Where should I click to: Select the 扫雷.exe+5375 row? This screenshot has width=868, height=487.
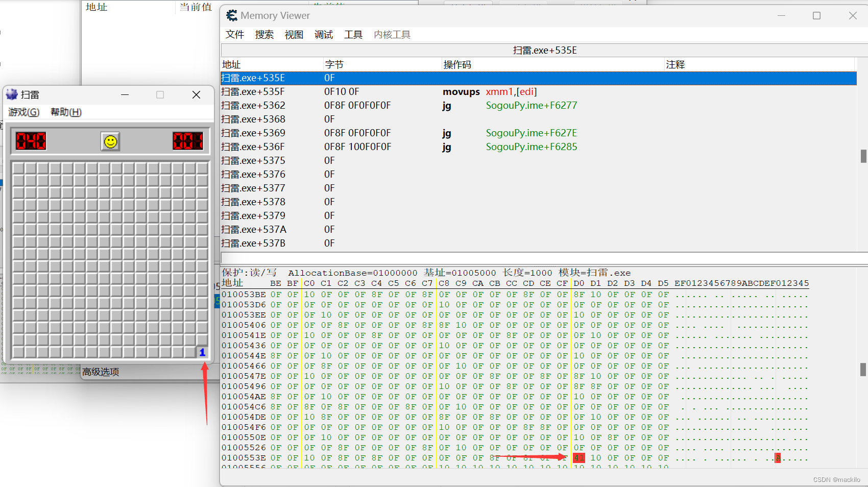point(539,161)
